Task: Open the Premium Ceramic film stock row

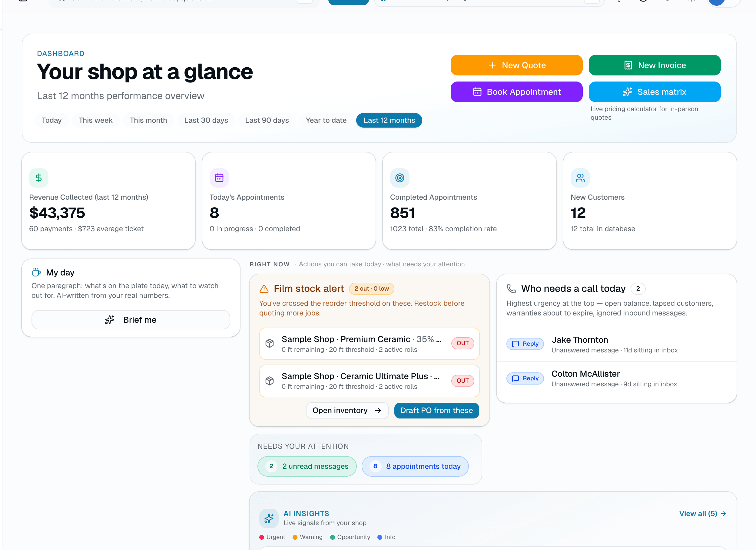Action: tap(369, 344)
